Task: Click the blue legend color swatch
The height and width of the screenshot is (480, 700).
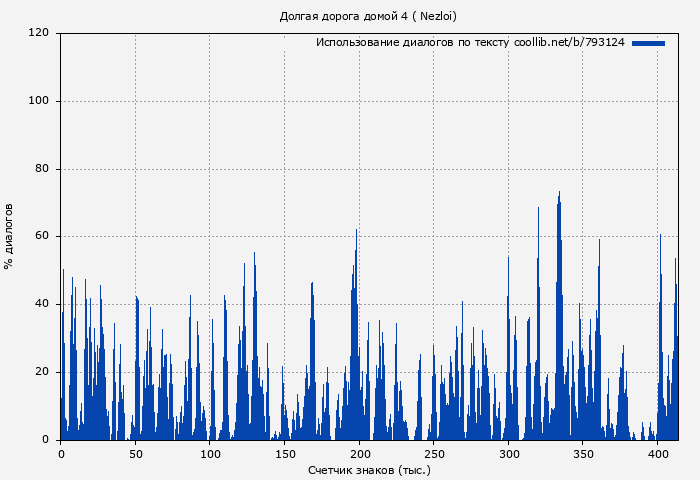Action: tap(648, 43)
